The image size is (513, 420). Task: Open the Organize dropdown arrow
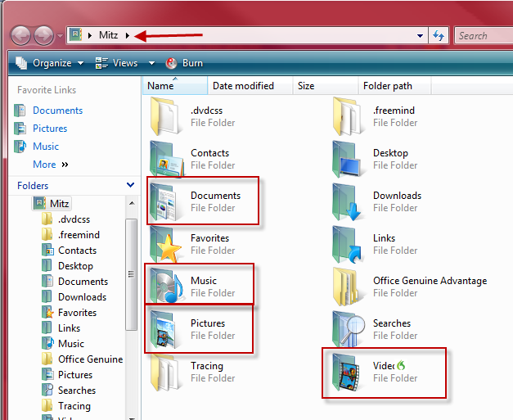click(80, 63)
